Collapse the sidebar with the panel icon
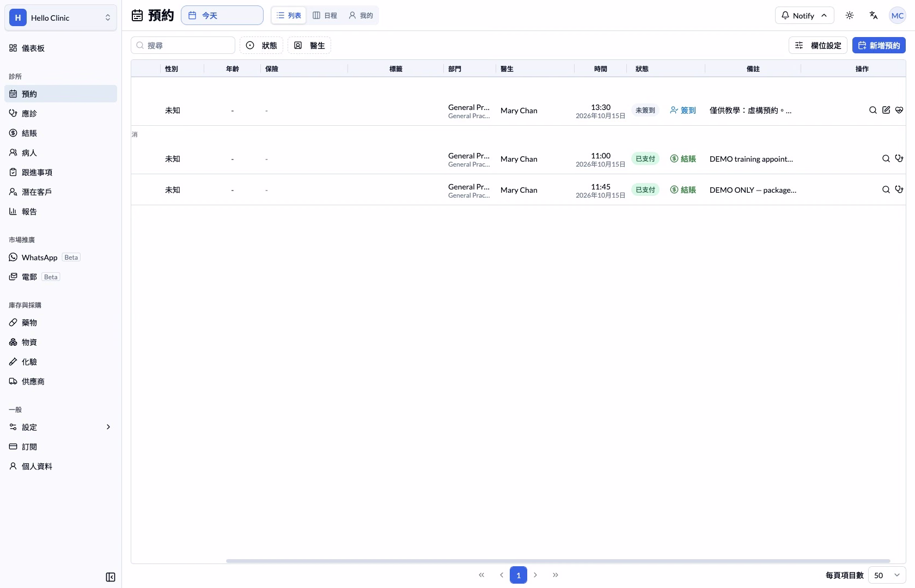915x588 pixels. [x=111, y=577]
